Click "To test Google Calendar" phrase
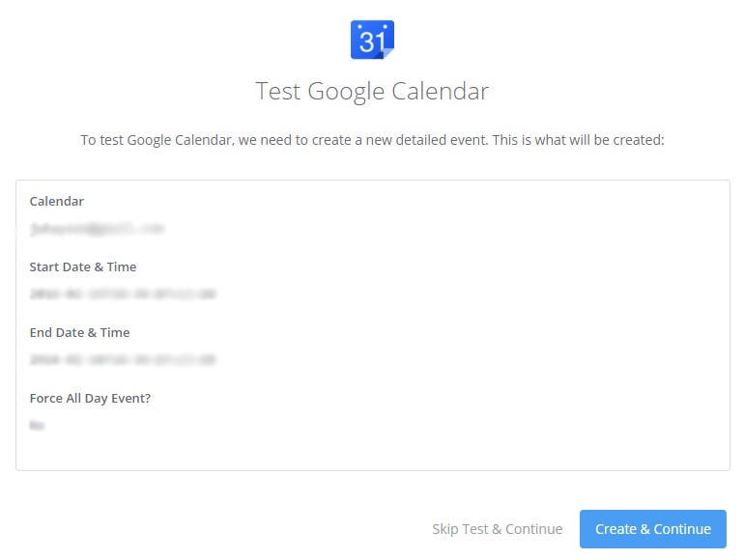 coord(157,140)
